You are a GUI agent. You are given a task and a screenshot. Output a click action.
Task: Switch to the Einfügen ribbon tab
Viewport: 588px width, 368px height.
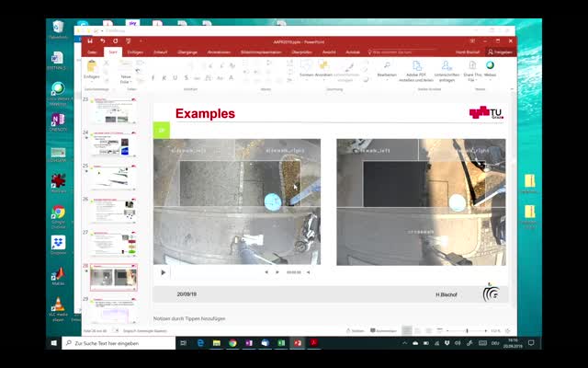tap(135, 52)
